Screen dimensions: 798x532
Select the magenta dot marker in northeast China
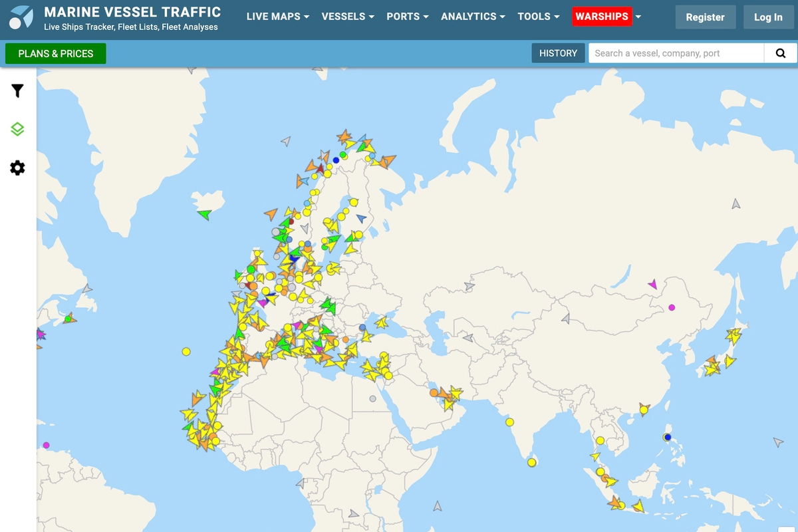pos(672,307)
